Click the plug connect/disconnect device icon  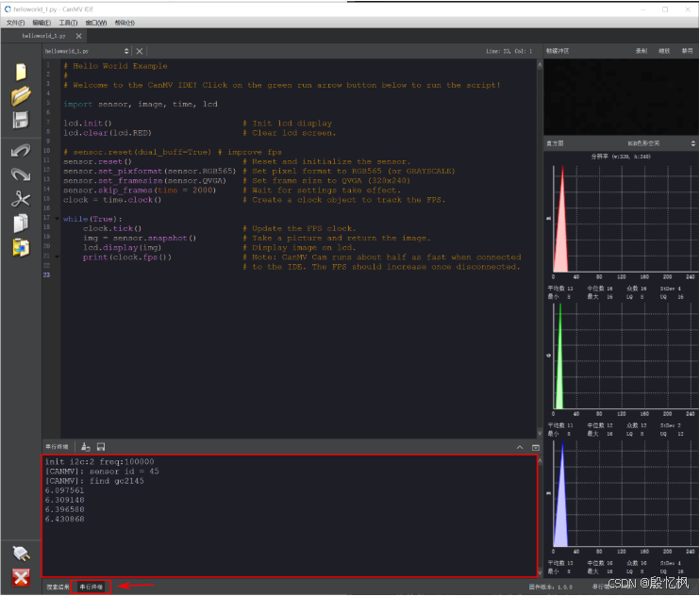pyautogui.click(x=21, y=554)
